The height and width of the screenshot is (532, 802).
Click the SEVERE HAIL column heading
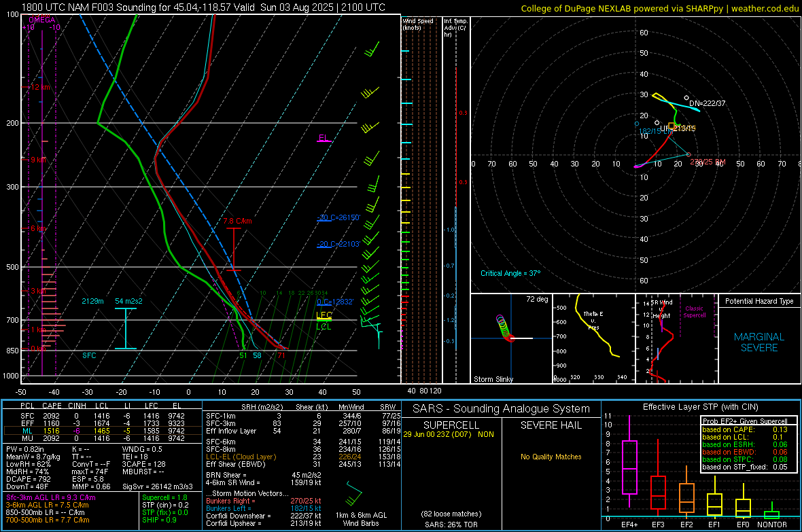point(551,425)
